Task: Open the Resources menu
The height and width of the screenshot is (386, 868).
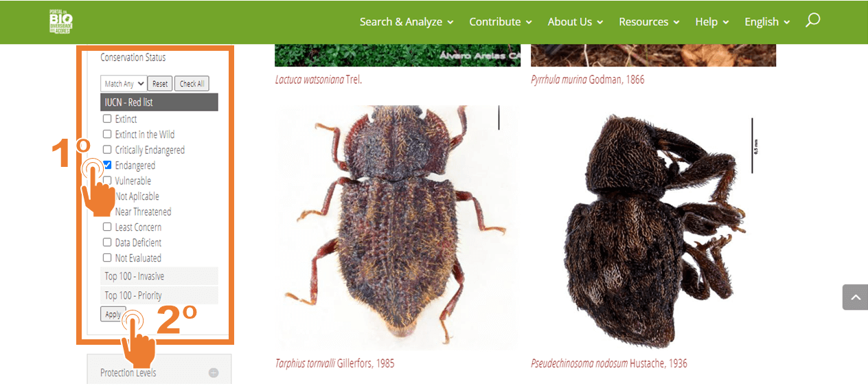Action: (649, 22)
